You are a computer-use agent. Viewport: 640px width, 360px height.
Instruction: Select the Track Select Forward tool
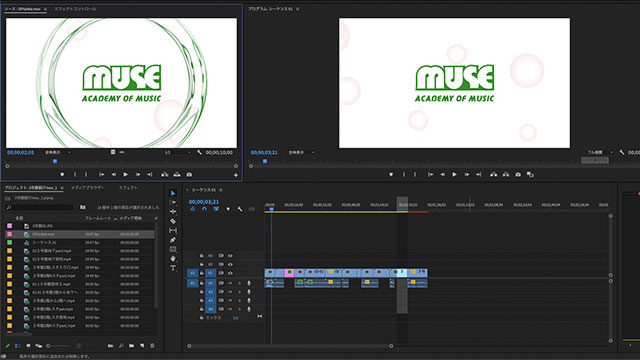173,202
